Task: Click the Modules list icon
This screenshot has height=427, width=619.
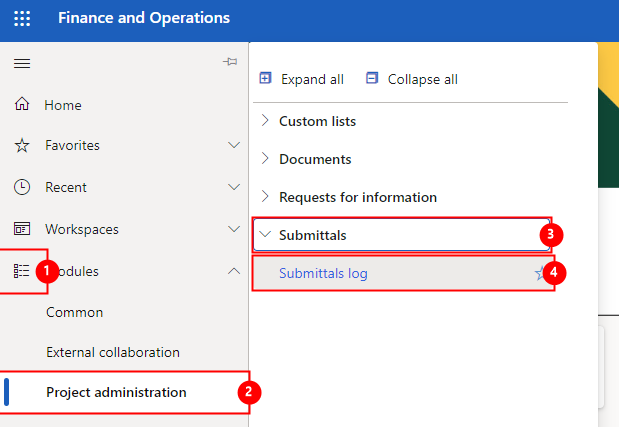Action: coord(21,271)
